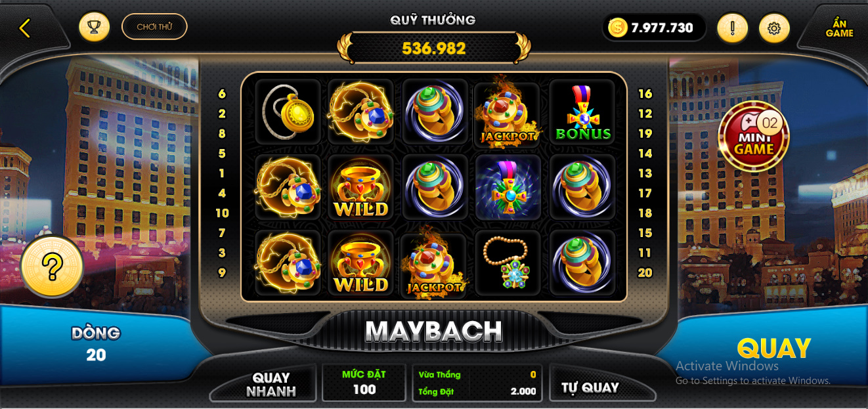Select payline number 16
This screenshot has height=409, width=868.
pyautogui.click(x=645, y=94)
